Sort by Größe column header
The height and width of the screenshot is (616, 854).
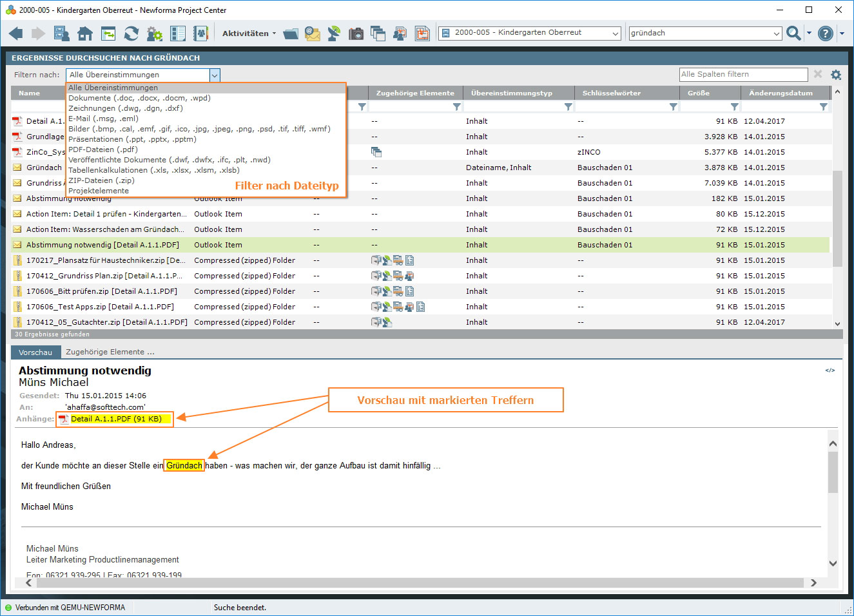[x=710, y=93]
